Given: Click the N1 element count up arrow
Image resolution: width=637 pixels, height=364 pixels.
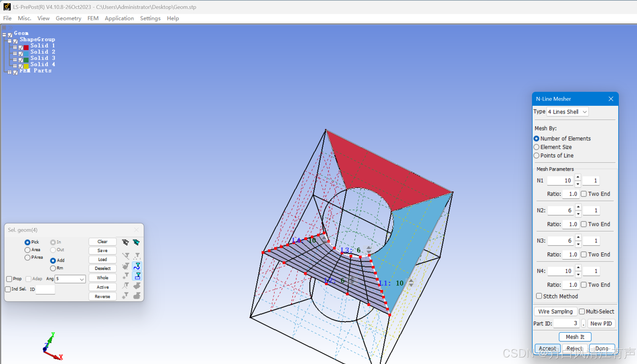Looking at the screenshot, I should [578, 177].
